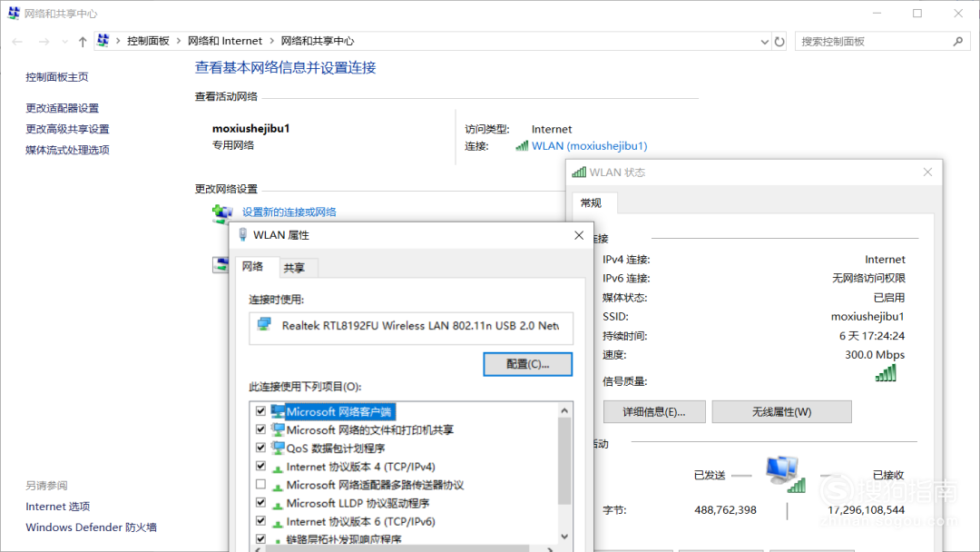
Task: Open 媒体流式处理选项 in the sidebar
Action: pos(67,150)
